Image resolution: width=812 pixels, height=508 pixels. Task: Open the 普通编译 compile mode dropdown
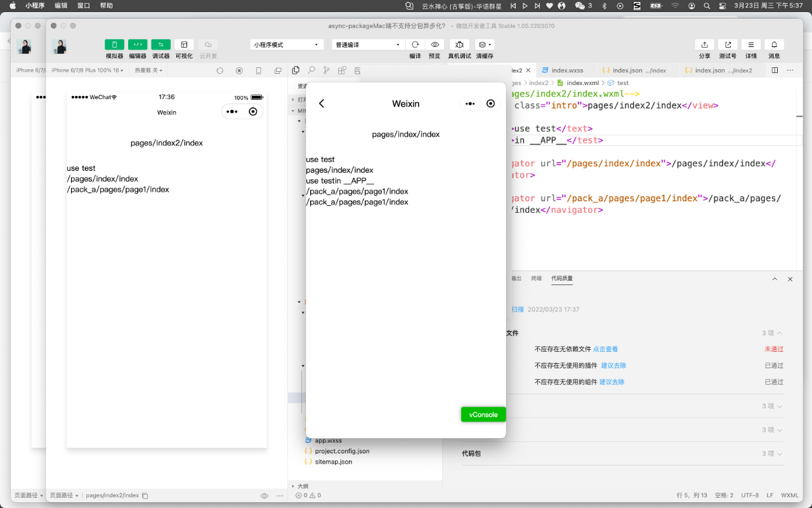(369, 45)
